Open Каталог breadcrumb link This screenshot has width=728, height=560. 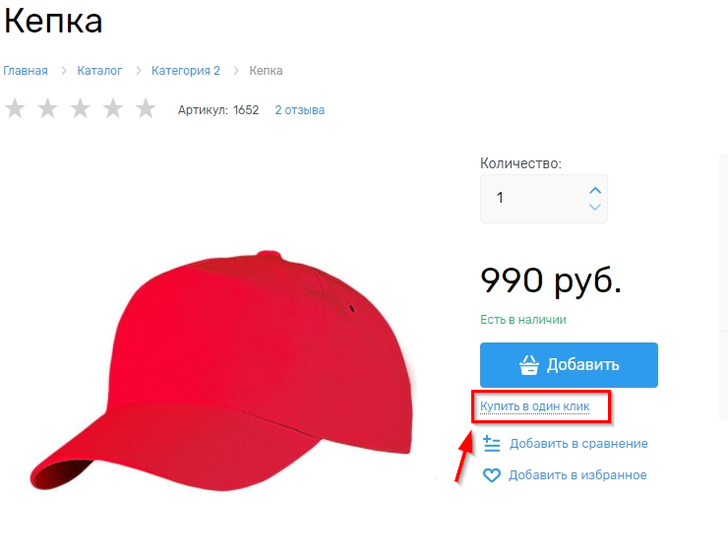99,71
